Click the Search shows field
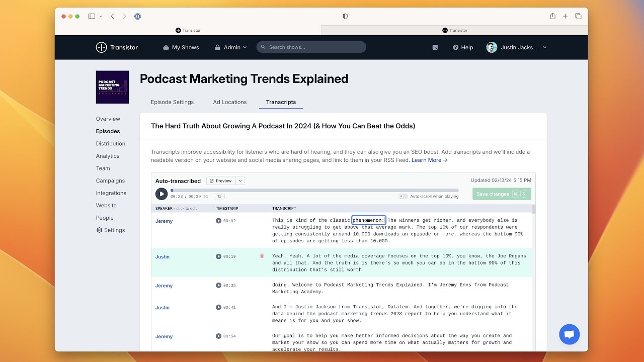 [x=311, y=47]
